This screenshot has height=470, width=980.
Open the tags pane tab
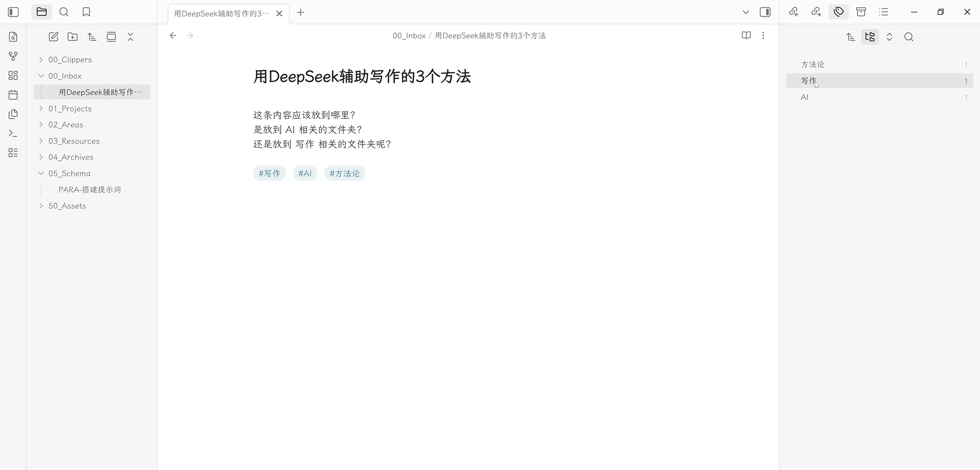[x=839, y=12]
